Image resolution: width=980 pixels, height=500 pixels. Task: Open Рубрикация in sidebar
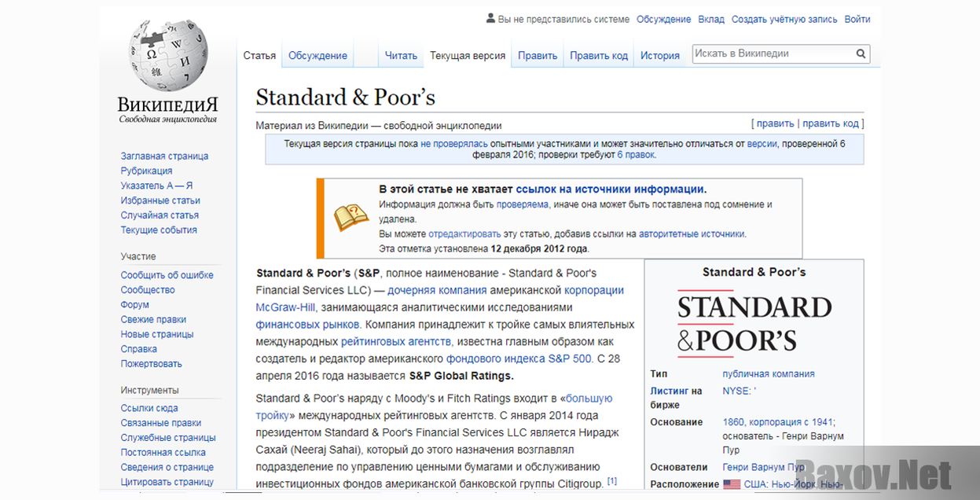click(146, 171)
